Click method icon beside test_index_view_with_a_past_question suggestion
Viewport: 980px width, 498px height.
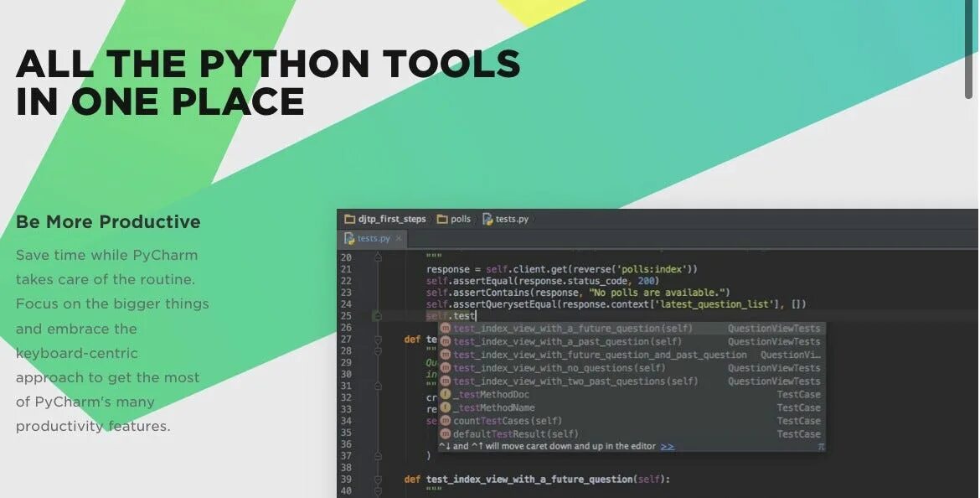(x=445, y=341)
